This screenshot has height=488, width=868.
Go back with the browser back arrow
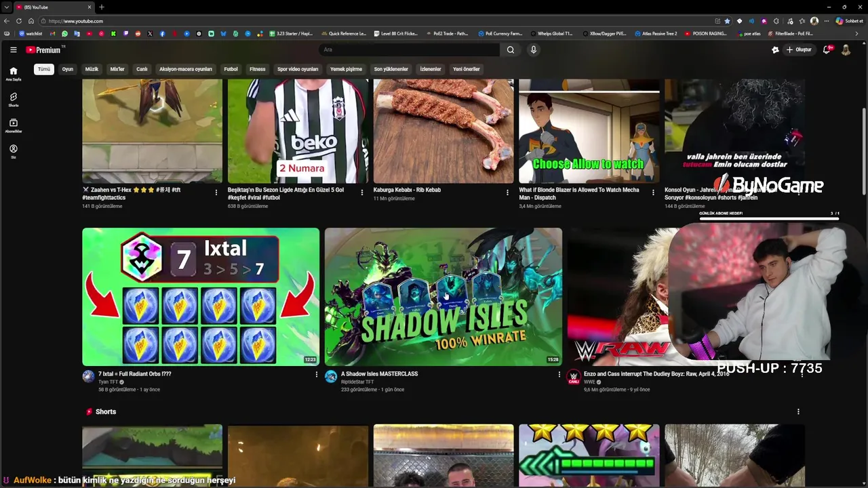6,21
